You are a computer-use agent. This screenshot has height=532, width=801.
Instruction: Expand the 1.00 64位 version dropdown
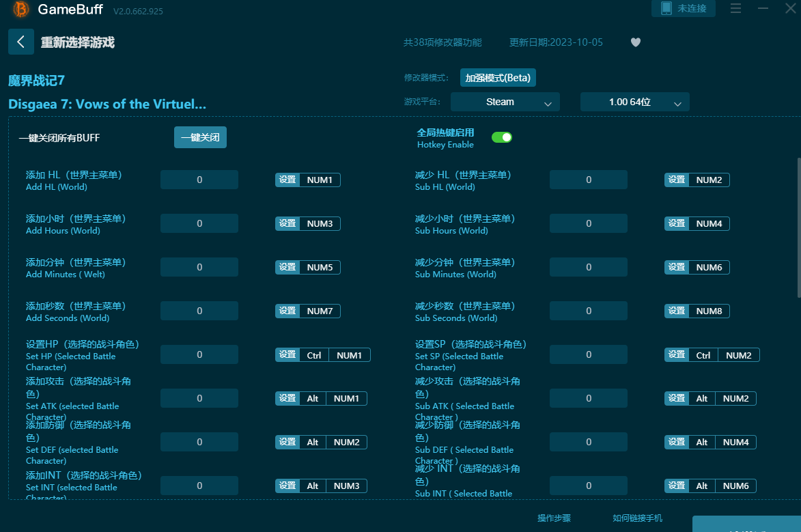pyautogui.click(x=635, y=102)
